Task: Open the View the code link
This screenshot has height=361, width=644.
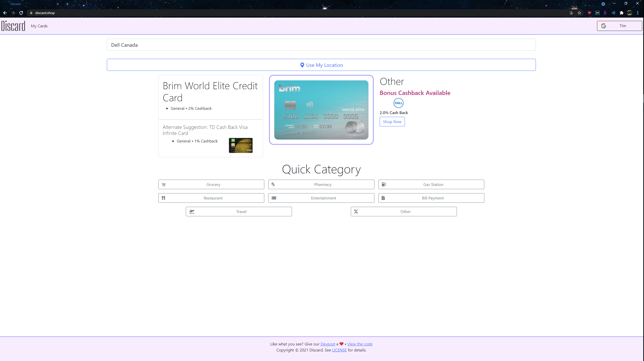Action: point(359,344)
